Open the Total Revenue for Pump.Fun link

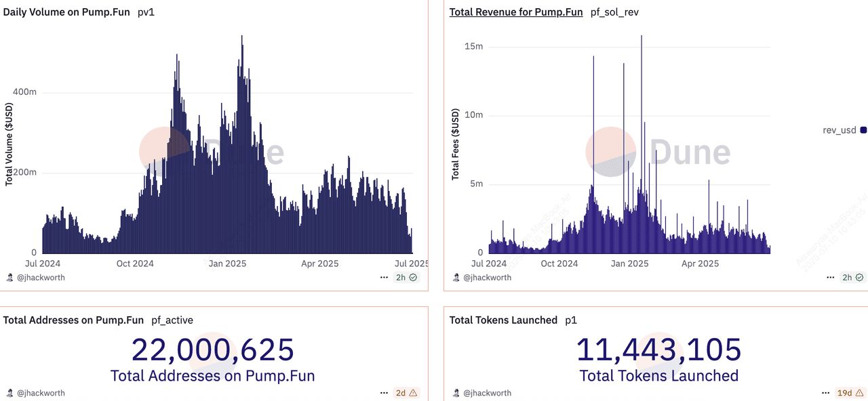click(x=516, y=12)
